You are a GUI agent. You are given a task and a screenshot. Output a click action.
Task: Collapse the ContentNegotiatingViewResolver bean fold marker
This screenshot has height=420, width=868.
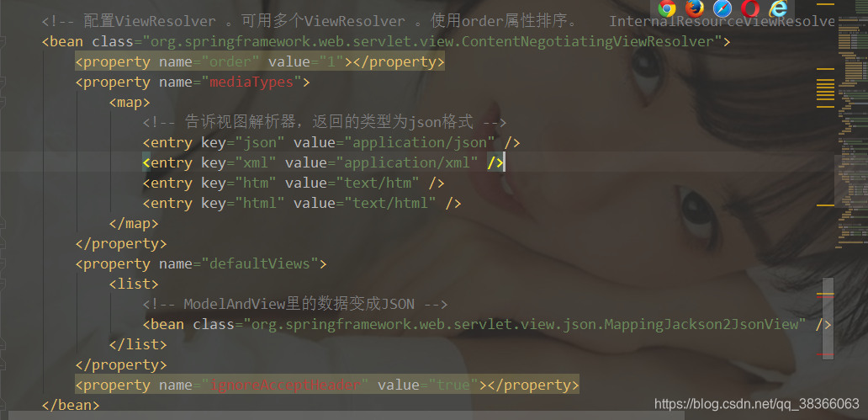pyautogui.click(x=3, y=41)
